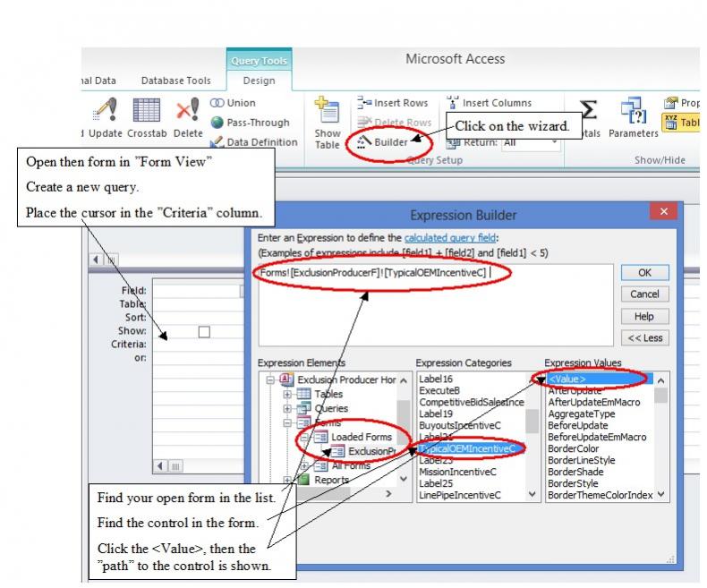Open the External Data tab
The image size is (707, 588).
point(98,81)
